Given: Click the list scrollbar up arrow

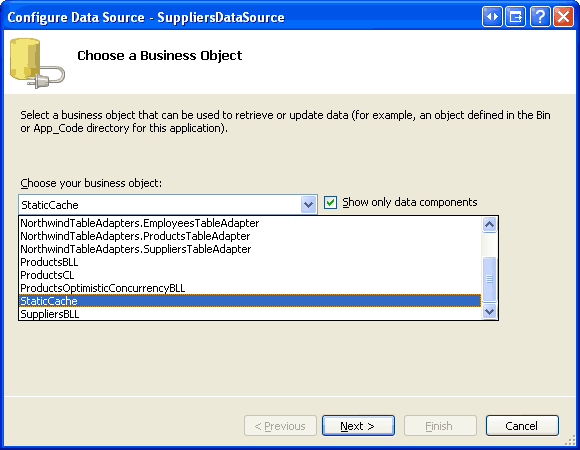Looking at the screenshot, I should pos(489,224).
